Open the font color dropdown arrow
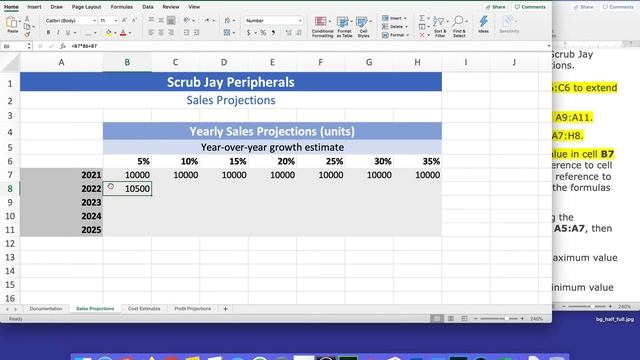This screenshot has width=640, height=360. pos(130,33)
